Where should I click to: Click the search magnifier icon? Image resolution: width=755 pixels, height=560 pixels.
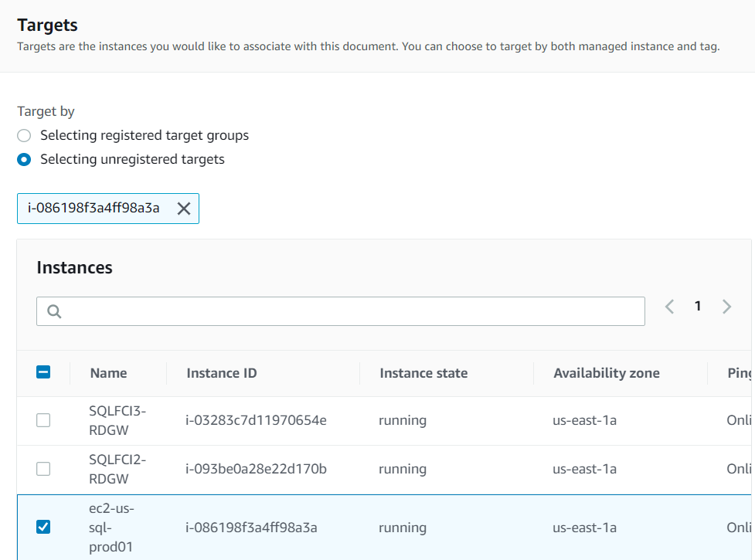pyautogui.click(x=53, y=311)
